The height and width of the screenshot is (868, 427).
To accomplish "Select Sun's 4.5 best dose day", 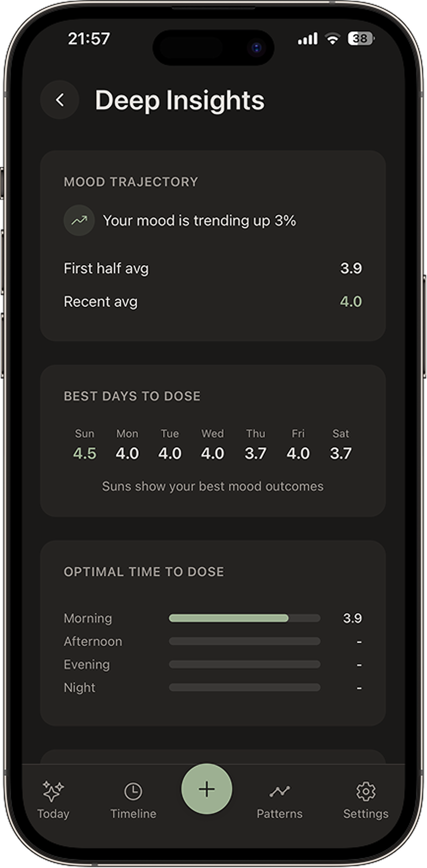I will click(x=84, y=453).
